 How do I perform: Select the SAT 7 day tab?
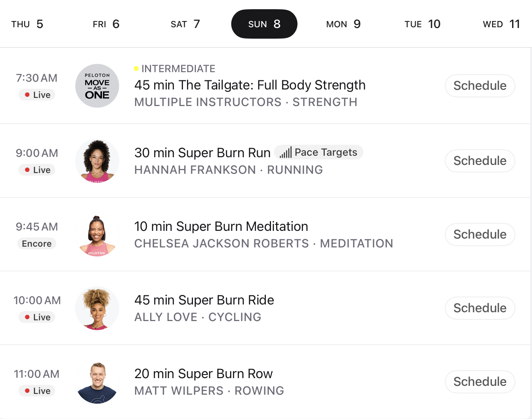[x=185, y=24]
